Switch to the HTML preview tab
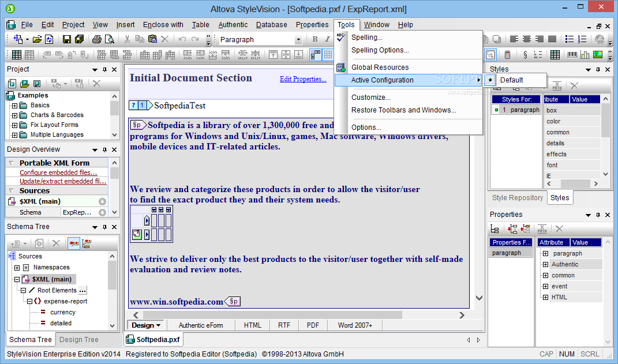 252,325
